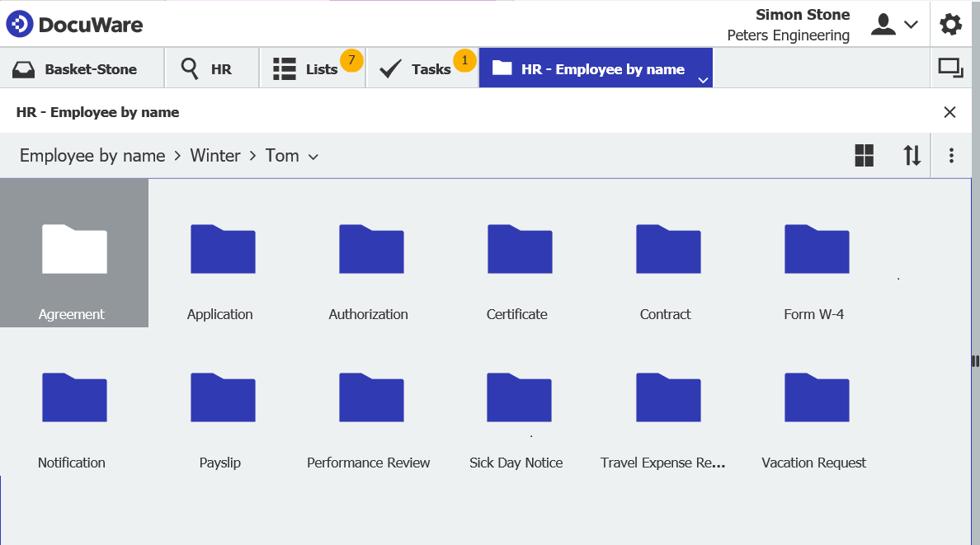Expand the user profile dropdown
The height and width of the screenshot is (545, 980).
point(895,25)
